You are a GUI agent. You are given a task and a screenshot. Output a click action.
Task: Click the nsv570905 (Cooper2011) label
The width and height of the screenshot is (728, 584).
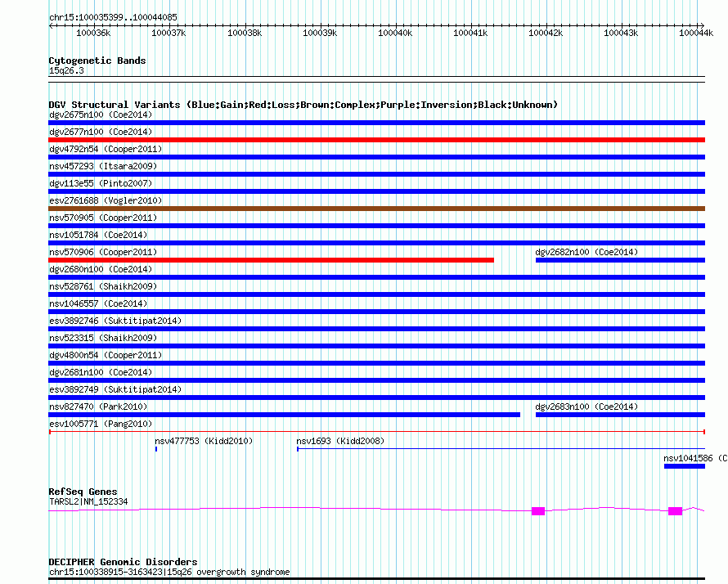pos(103,218)
